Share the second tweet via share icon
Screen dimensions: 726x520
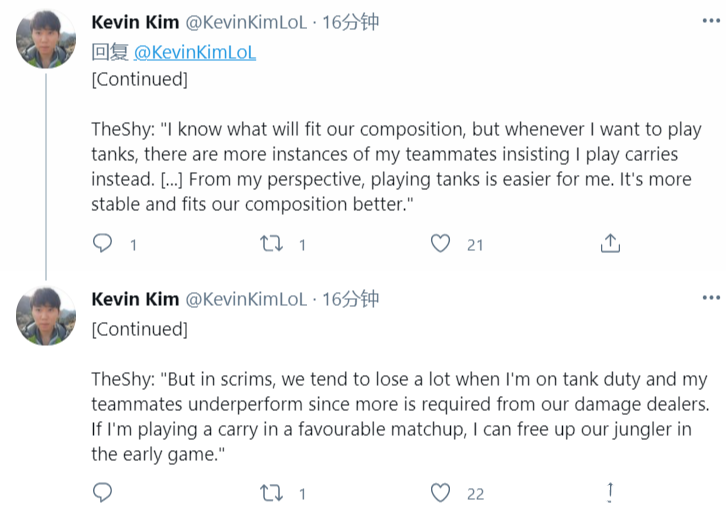[x=610, y=493]
